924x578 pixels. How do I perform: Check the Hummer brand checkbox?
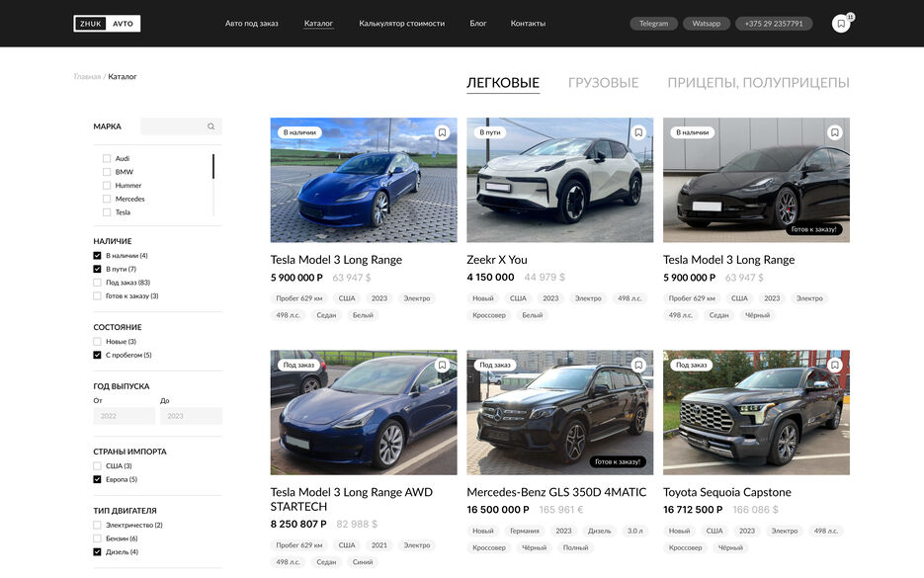[107, 186]
